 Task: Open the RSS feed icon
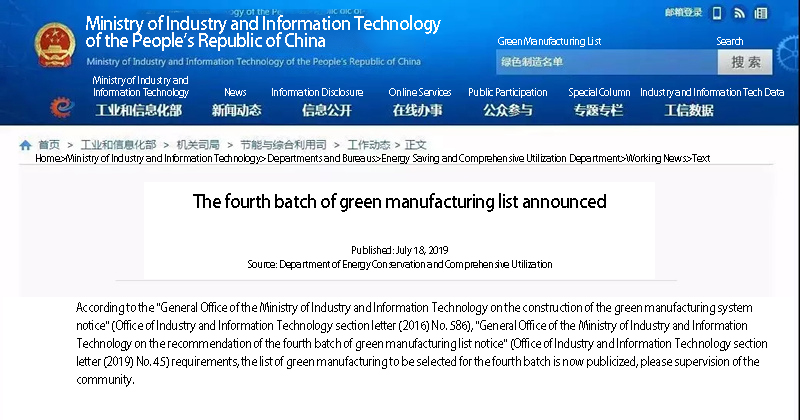[x=739, y=13]
